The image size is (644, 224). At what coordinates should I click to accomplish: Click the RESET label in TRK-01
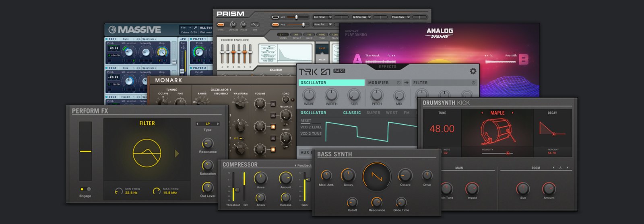coord(305,121)
